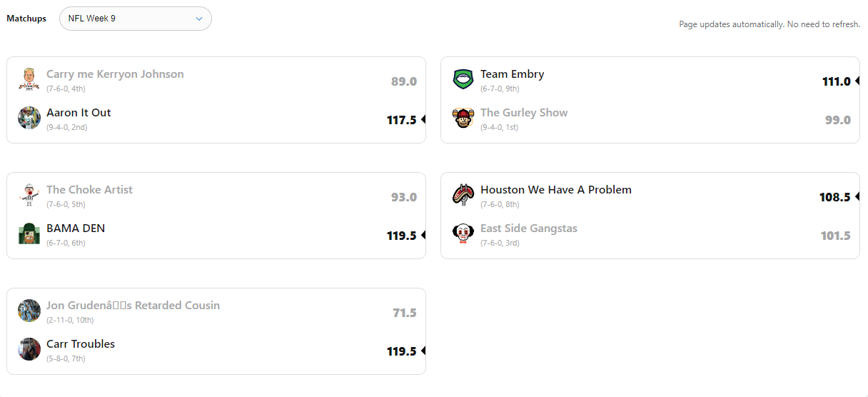Select BAMA DEN team name

coord(76,228)
